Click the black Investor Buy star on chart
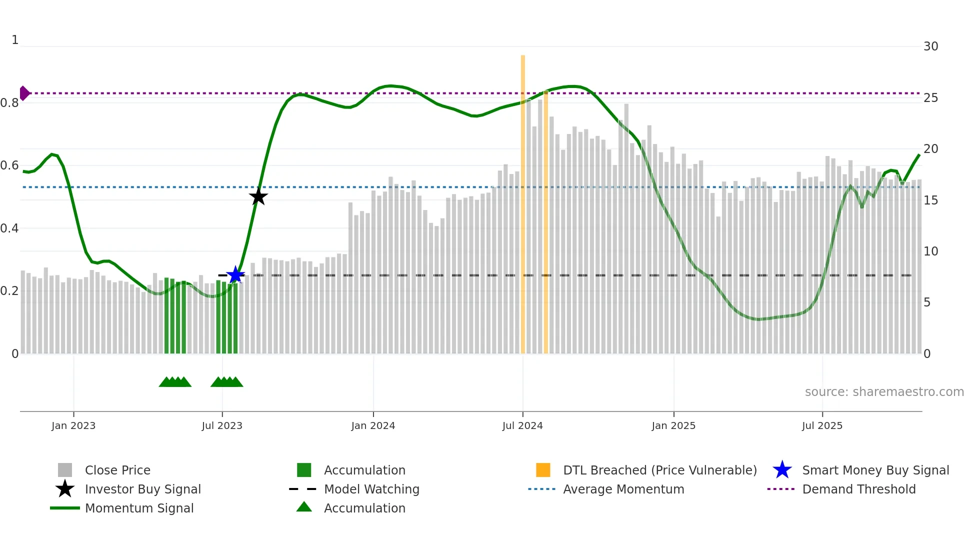980x551 pixels. tap(258, 196)
